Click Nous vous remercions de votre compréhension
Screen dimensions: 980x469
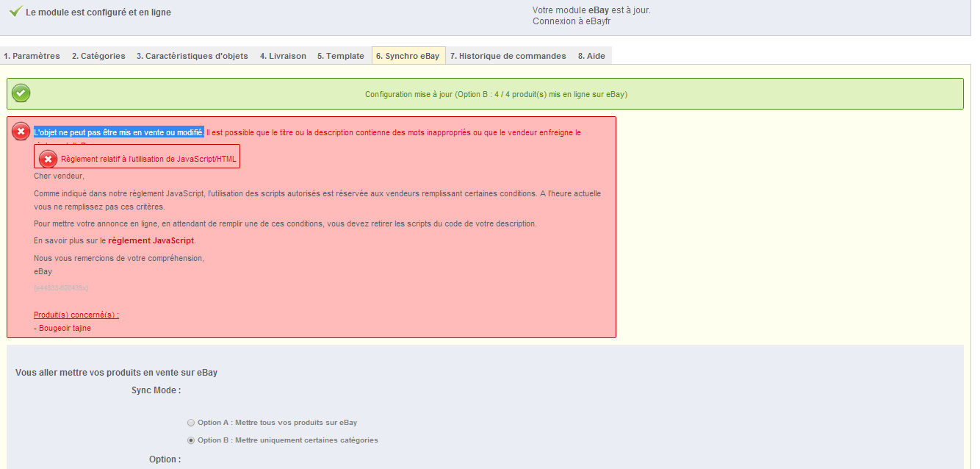coord(119,258)
